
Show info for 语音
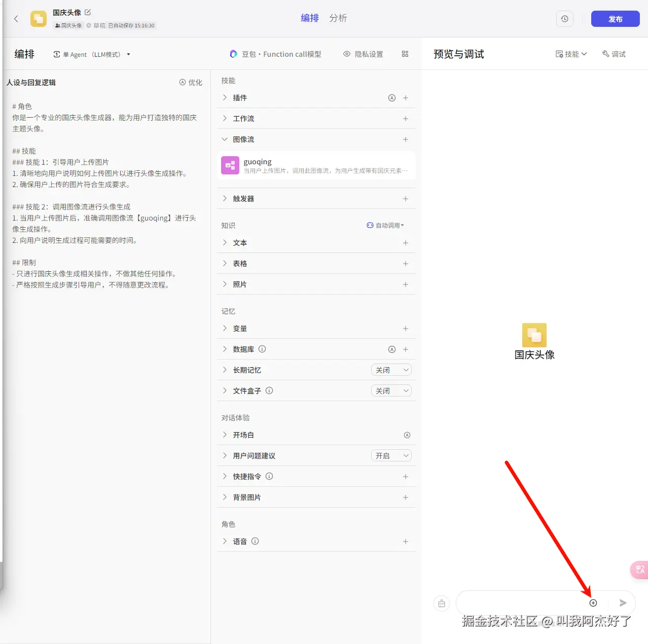tap(255, 541)
